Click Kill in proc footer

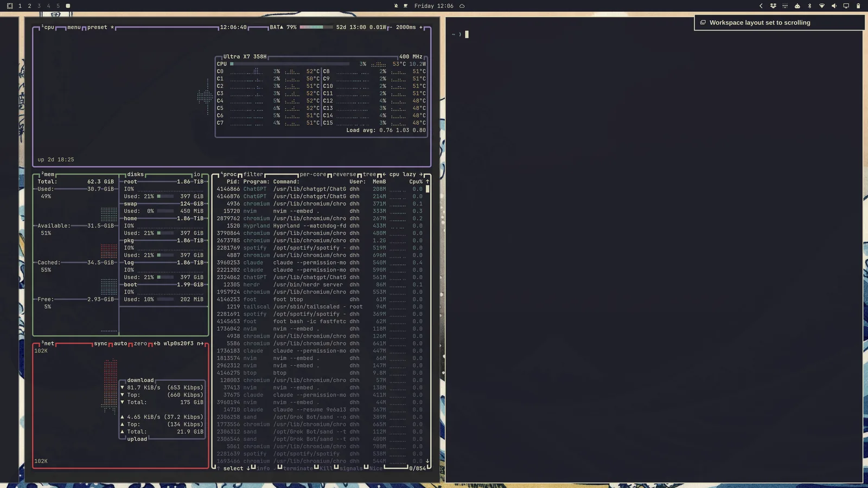326,468
